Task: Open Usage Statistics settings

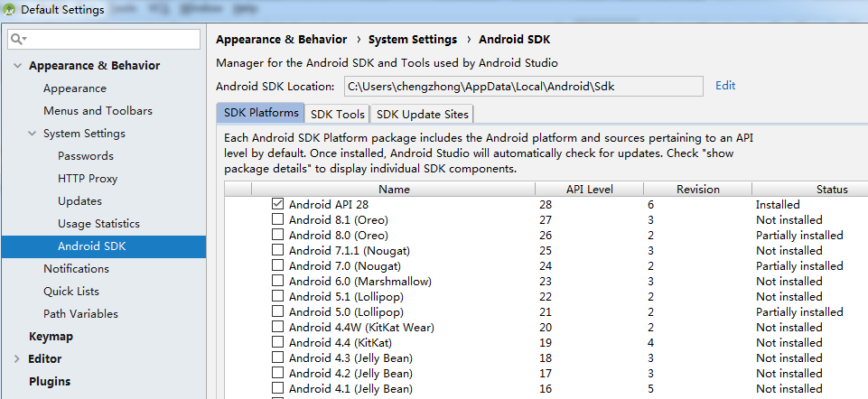Action: [98, 224]
